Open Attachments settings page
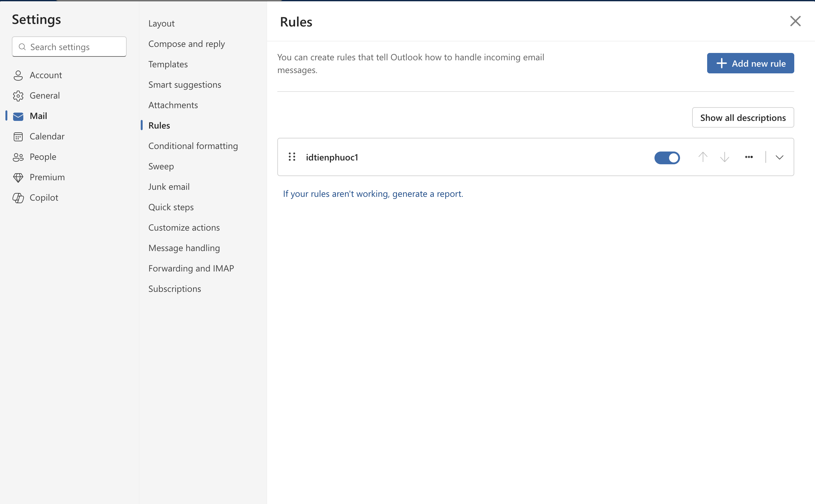The height and width of the screenshot is (504, 815). 173,105
